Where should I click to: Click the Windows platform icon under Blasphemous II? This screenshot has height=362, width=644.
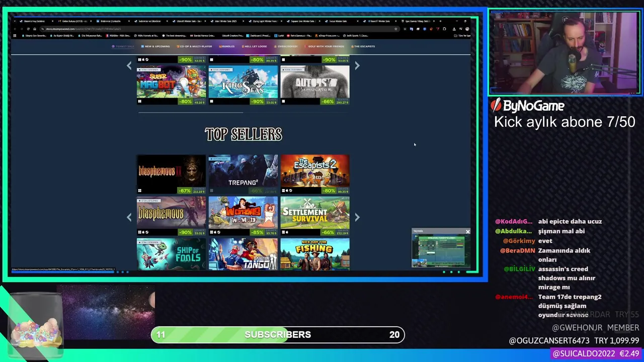point(139,191)
